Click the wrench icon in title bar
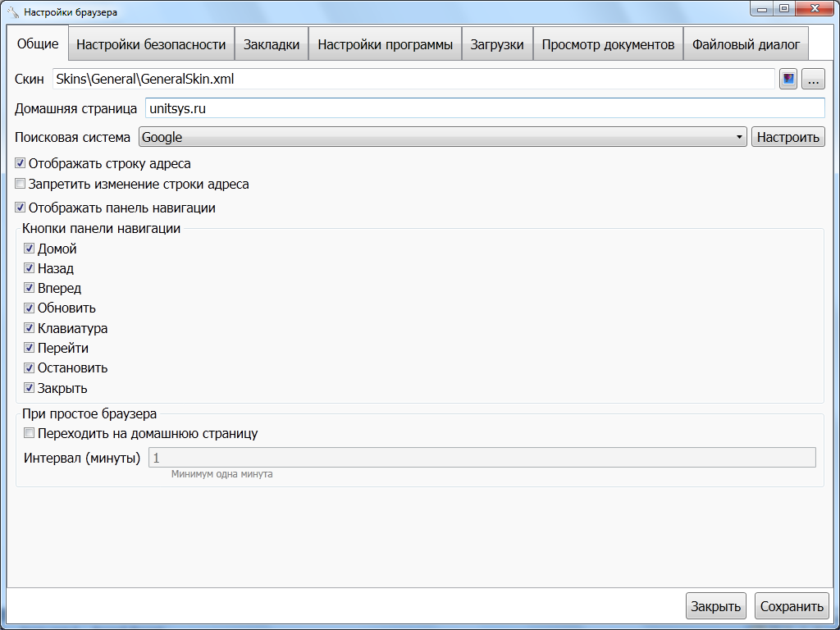This screenshot has height=630, width=840. pyautogui.click(x=13, y=13)
